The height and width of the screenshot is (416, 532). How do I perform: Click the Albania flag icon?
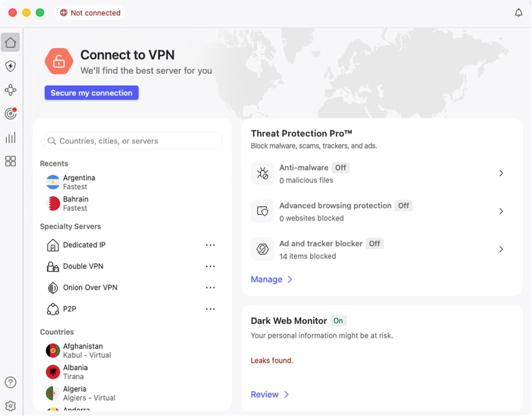point(53,372)
